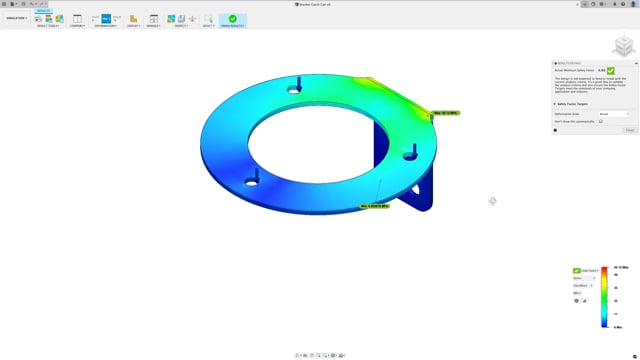Click the legend min/max chart icon
This screenshot has height=360, width=640.
click(584, 301)
